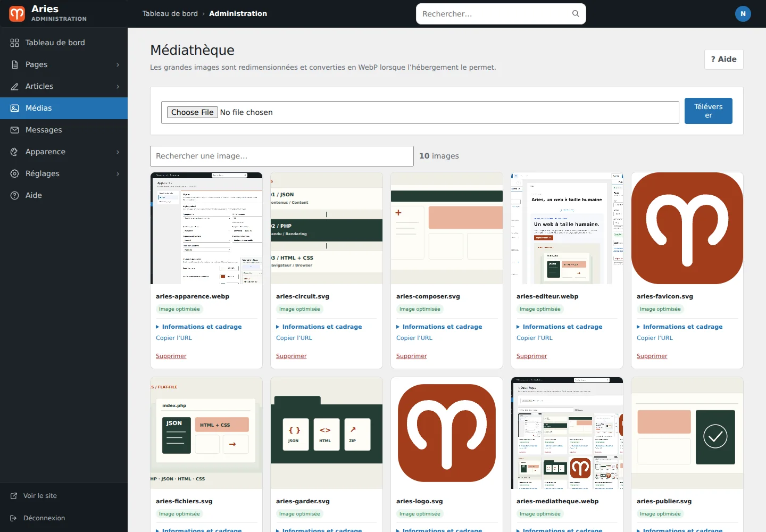
Task: Select the Aide sidebar entry
Action: pos(64,195)
